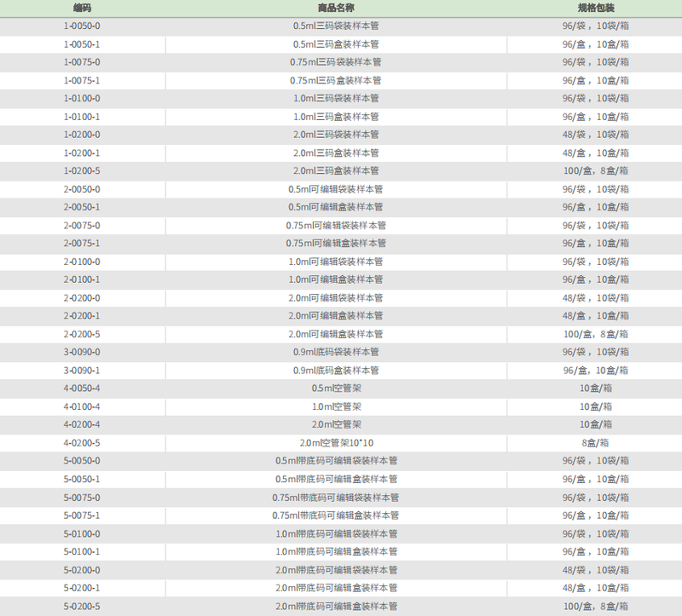682x616 pixels.
Task: Click the 0.5ml空管架 product name
Action: click(336, 389)
